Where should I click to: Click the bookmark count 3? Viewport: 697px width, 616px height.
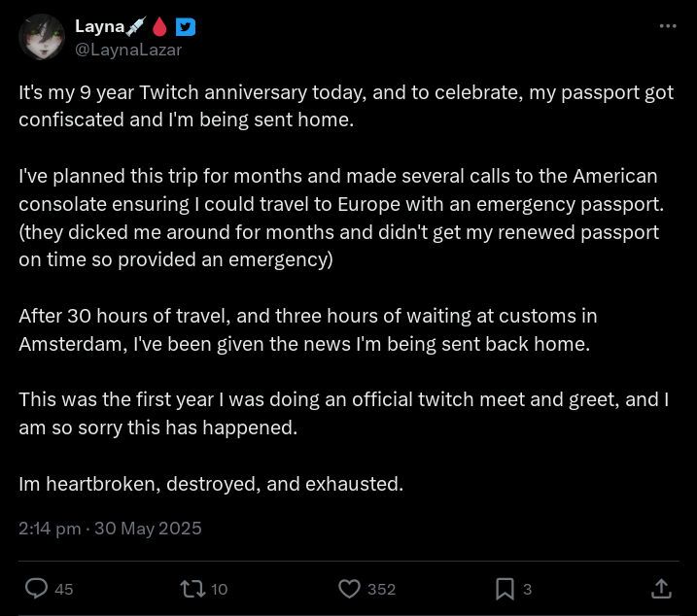tap(528, 589)
